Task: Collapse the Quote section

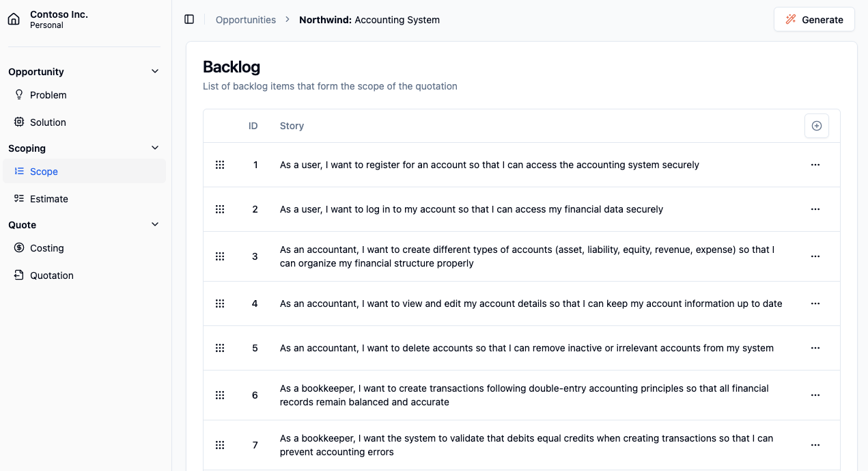Action: [x=154, y=224]
